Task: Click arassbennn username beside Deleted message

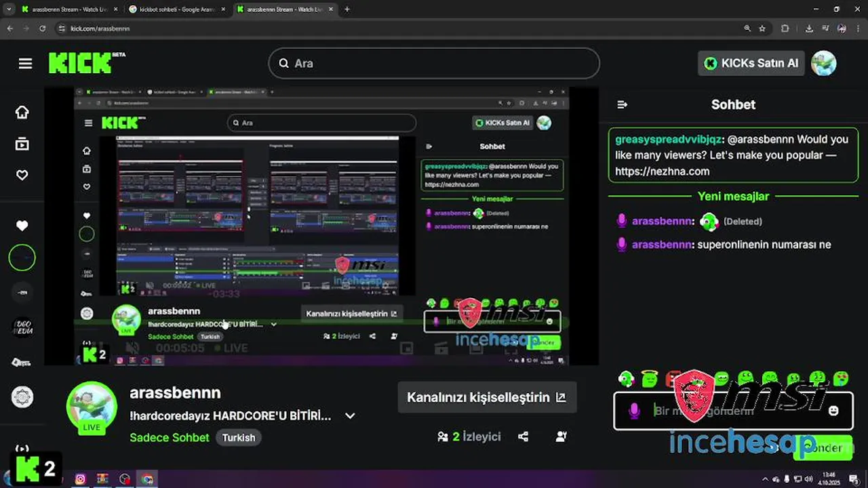Action: point(662,222)
